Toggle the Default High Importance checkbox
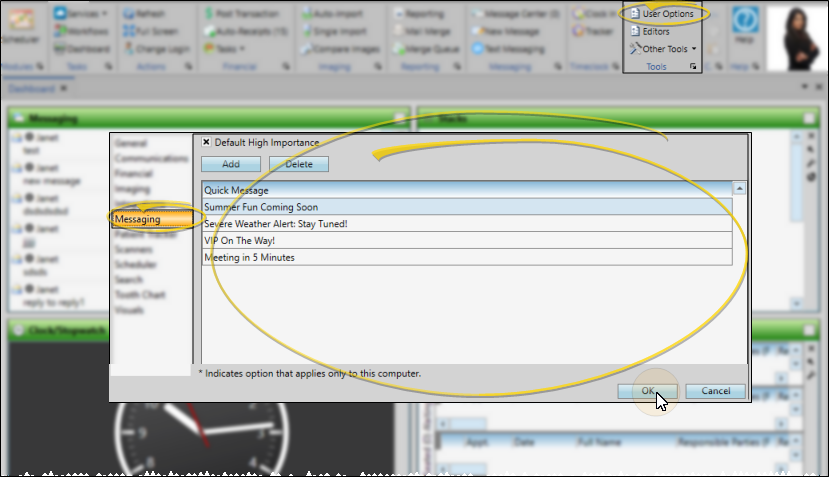This screenshot has width=829, height=477. click(207, 143)
